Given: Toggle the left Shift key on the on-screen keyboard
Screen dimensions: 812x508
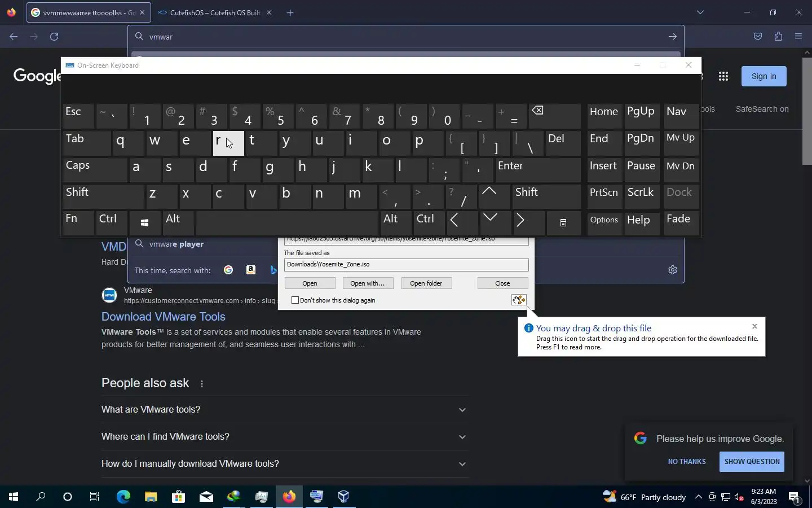Looking at the screenshot, I should [103, 196].
